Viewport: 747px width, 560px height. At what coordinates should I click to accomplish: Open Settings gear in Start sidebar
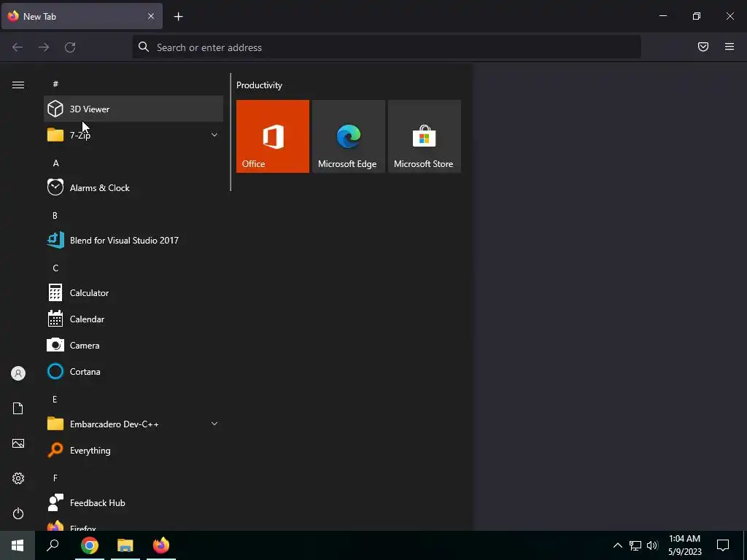point(18,478)
